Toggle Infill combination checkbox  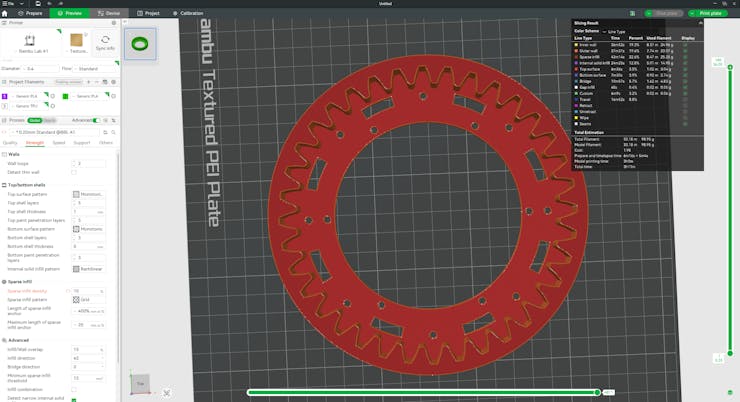click(74, 390)
